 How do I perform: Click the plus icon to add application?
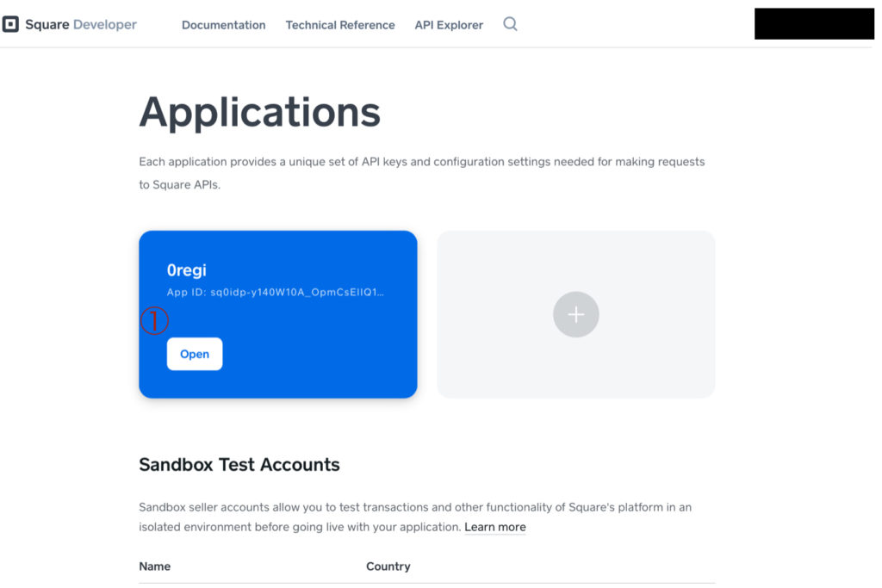pyautogui.click(x=575, y=314)
